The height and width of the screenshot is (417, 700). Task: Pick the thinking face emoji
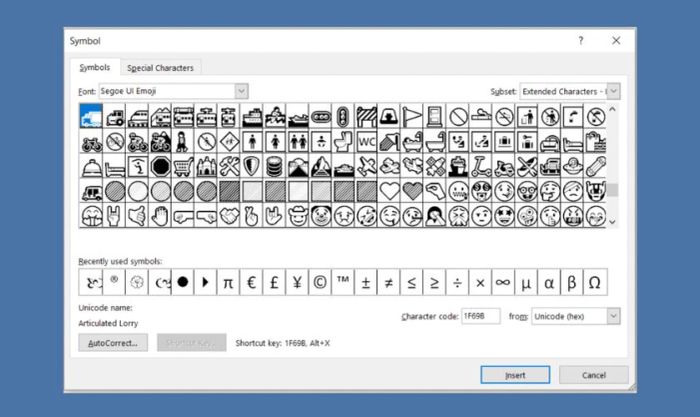click(x=549, y=191)
